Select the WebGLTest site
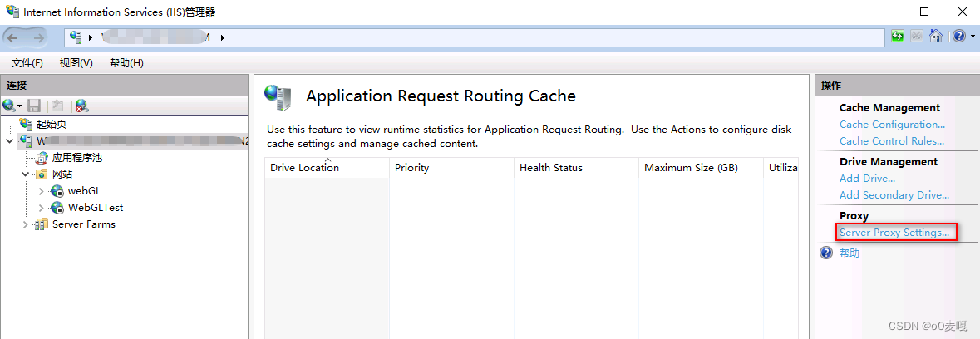The image size is (980, 339). click(96, 207)
